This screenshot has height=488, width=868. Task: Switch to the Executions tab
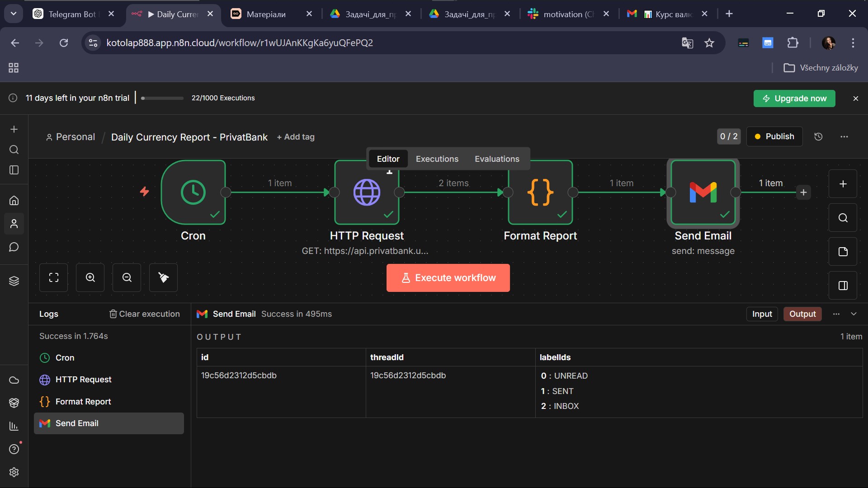pyautogui.click(x=437, y=159)
